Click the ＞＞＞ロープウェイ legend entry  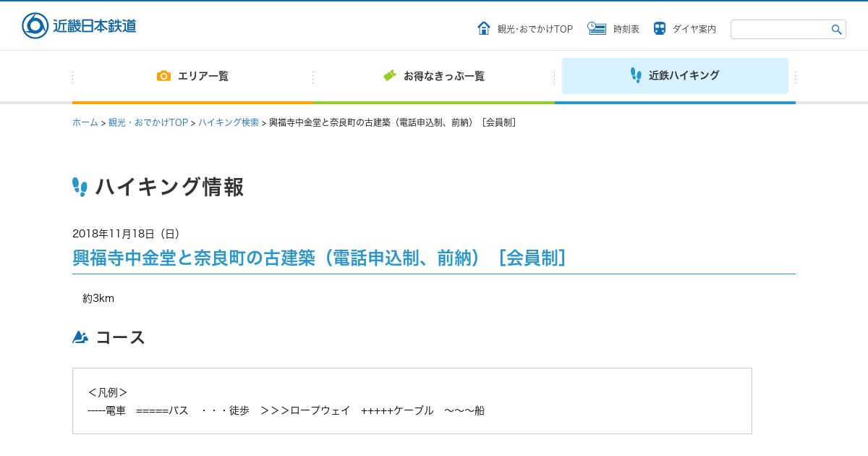pyautogui.click(x=305, y=410)
